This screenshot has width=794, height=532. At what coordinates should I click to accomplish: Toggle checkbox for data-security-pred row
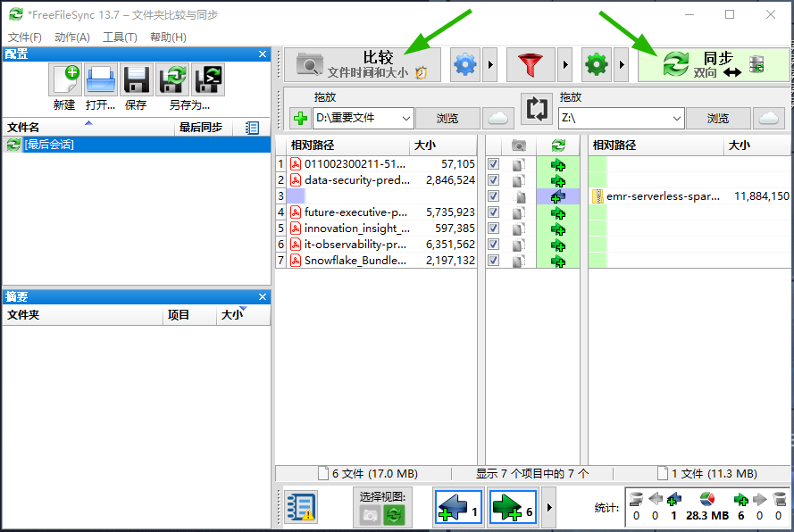(493, 180)
